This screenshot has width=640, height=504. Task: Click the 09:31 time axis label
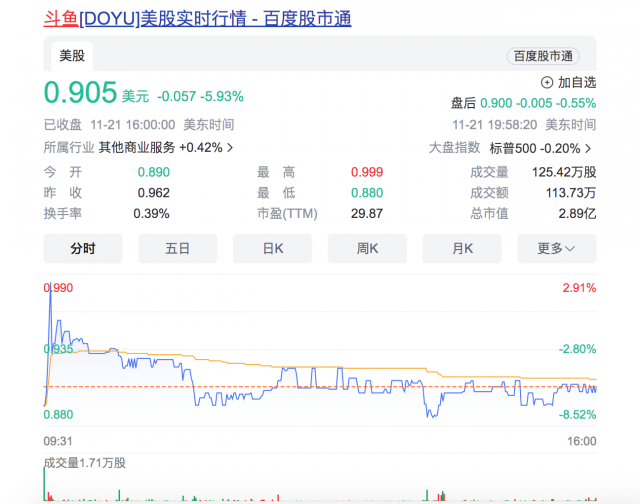point(58,441)
